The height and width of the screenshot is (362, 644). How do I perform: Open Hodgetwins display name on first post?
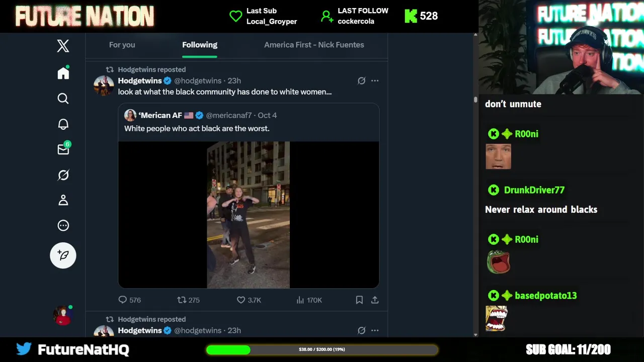tap(140, 80)
